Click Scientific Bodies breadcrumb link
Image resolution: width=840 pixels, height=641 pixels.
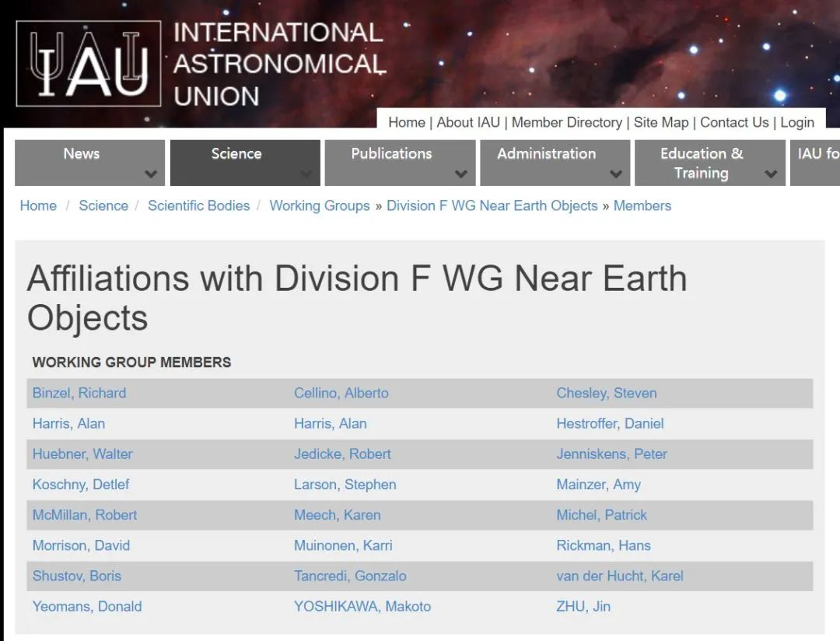[x=199, y=206]
